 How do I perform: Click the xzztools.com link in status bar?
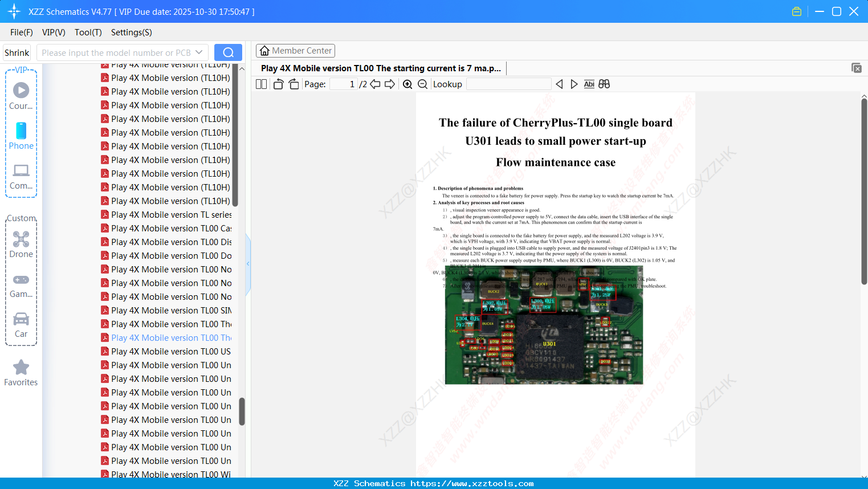point(472,483)
